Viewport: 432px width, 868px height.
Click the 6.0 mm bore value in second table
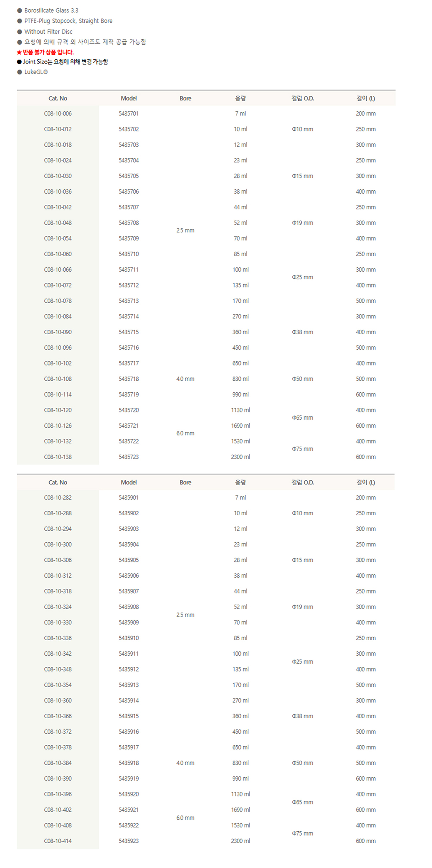(185, 818)
